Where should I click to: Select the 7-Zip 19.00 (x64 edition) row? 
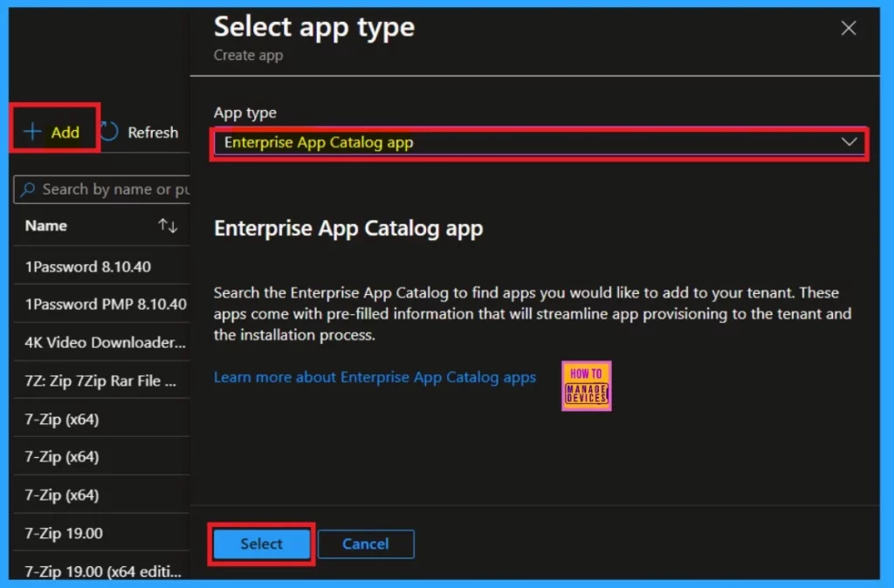point(101,571)
